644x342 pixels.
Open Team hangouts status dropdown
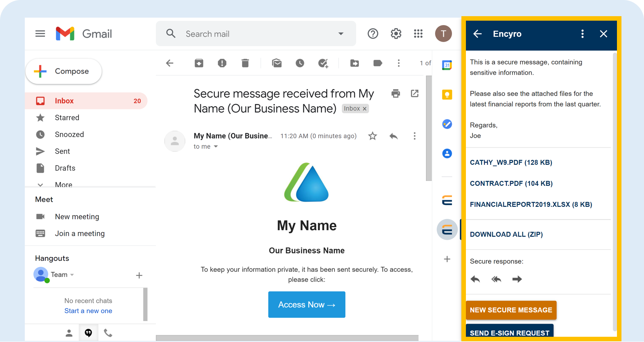click(72, 275)
